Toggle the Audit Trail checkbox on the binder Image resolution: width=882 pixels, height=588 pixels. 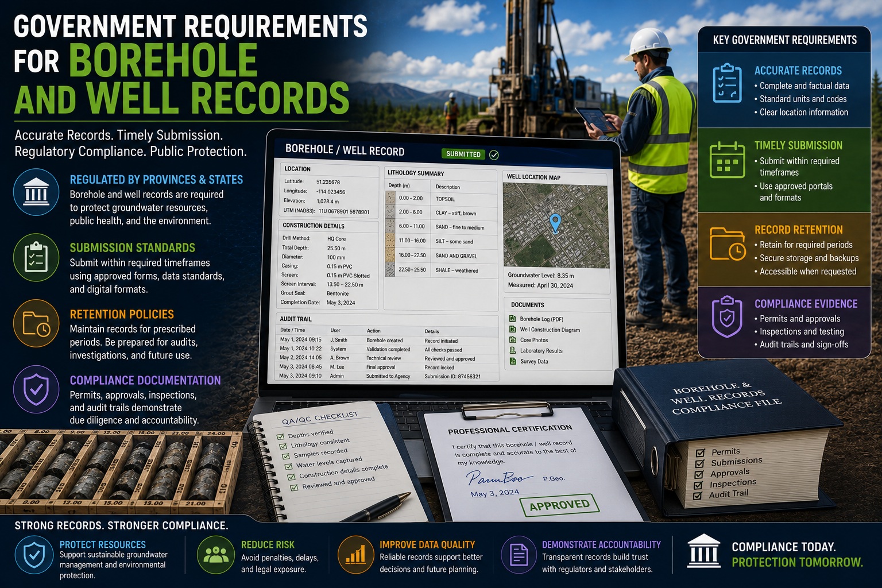tap(697, 496)
